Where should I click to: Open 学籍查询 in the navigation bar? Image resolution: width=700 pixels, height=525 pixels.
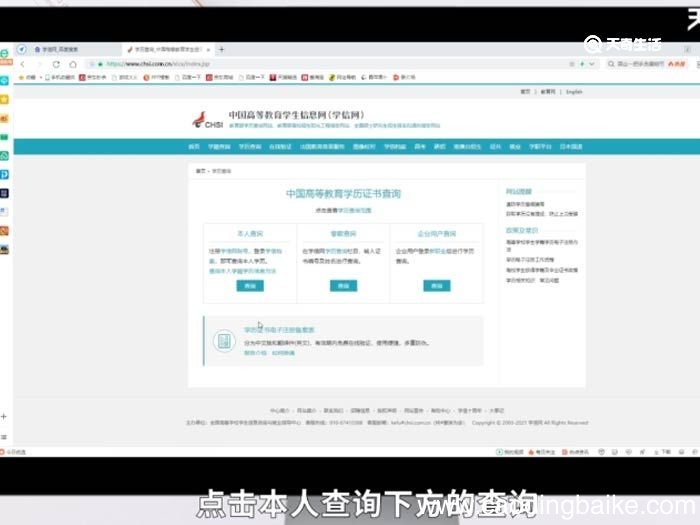pos(219,147)
